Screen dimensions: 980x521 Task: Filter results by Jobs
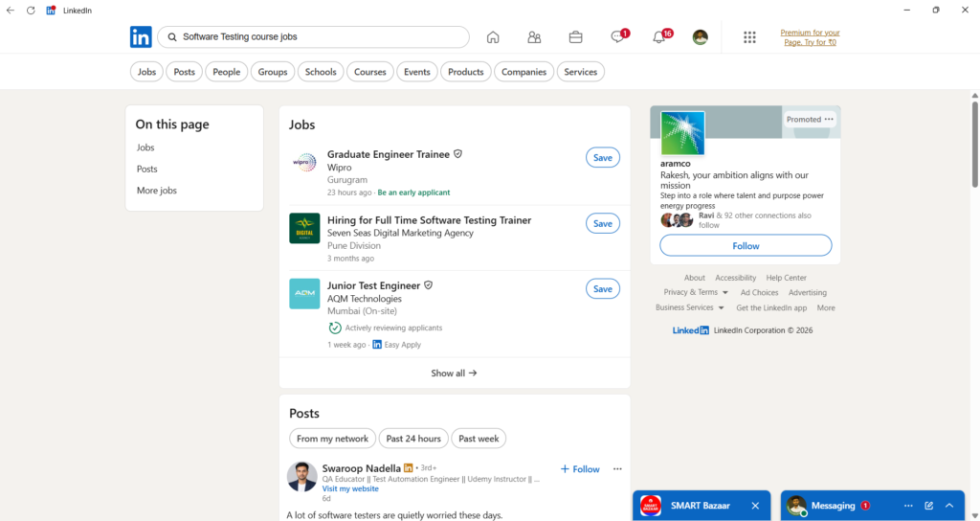[146, 72]
